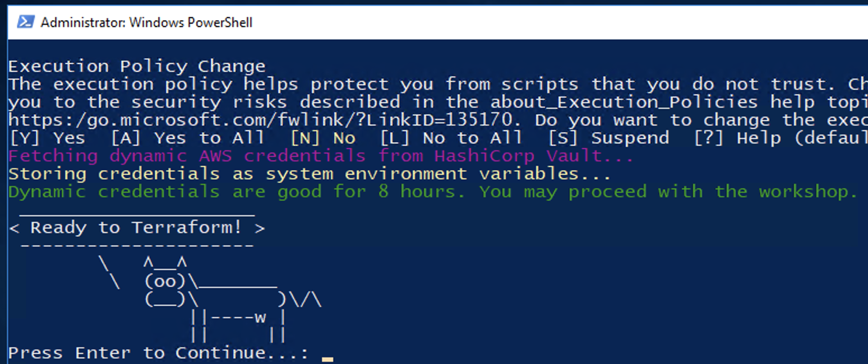Screen dimensions: 868x364
Task: Click the 'w' udder of the ASCII cow
Action: (260, 318)
